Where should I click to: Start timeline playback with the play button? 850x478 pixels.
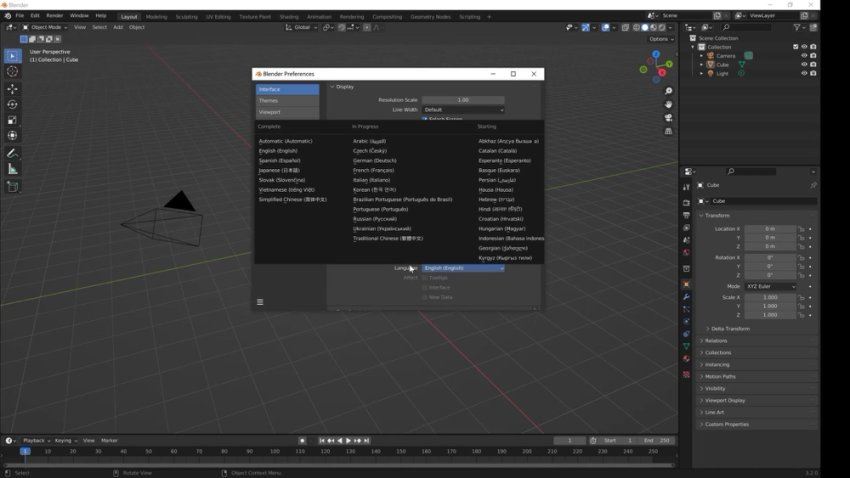click(349, 441)
